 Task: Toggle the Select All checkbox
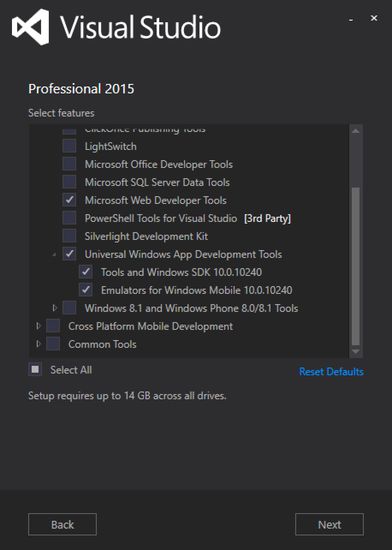tap(36, 369)
